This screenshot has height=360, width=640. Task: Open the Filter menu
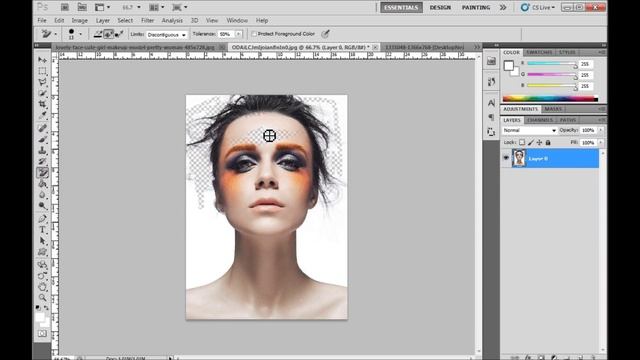pyautogui.click(x=147, y=20)
